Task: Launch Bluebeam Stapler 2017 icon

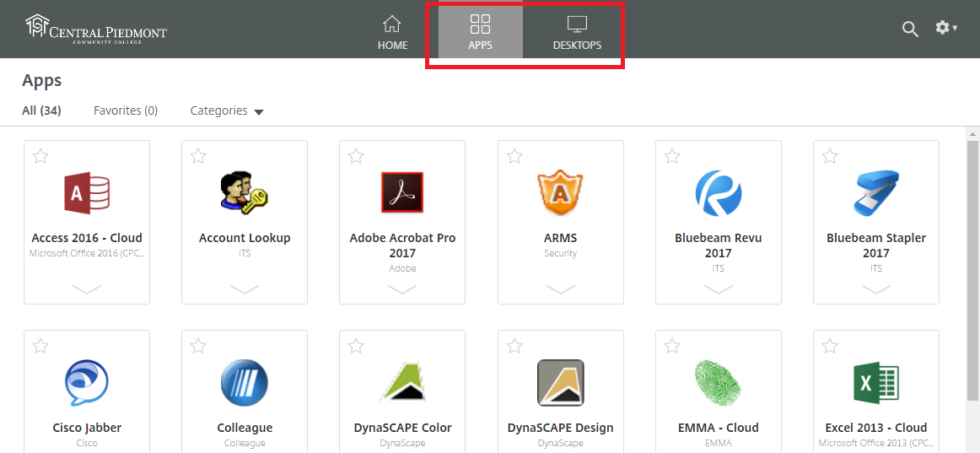Action: tap(876, 192)
